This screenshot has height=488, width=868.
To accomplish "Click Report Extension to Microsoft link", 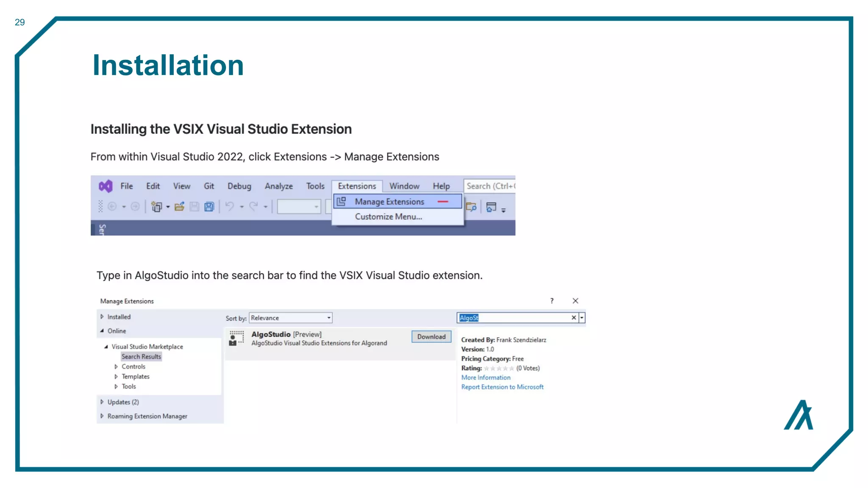I will (x=502, y=387).
